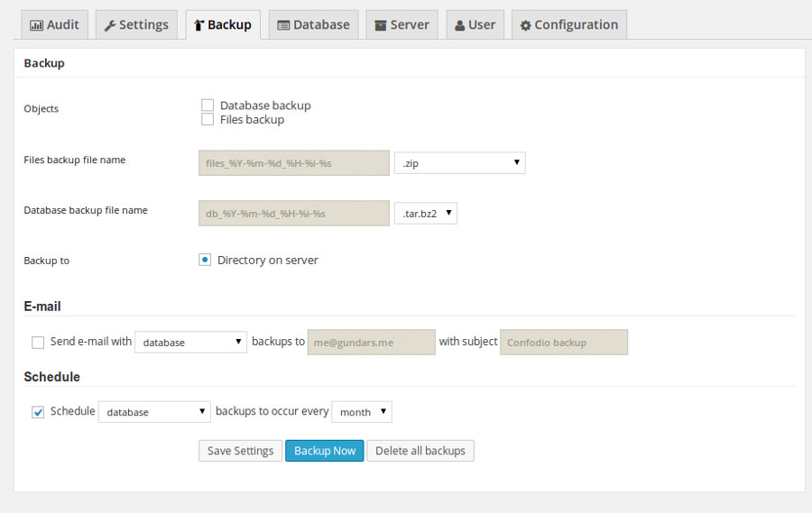812x513 pixels.
Task: Enable the Database backup checkbox
Action: click(208, 105)
